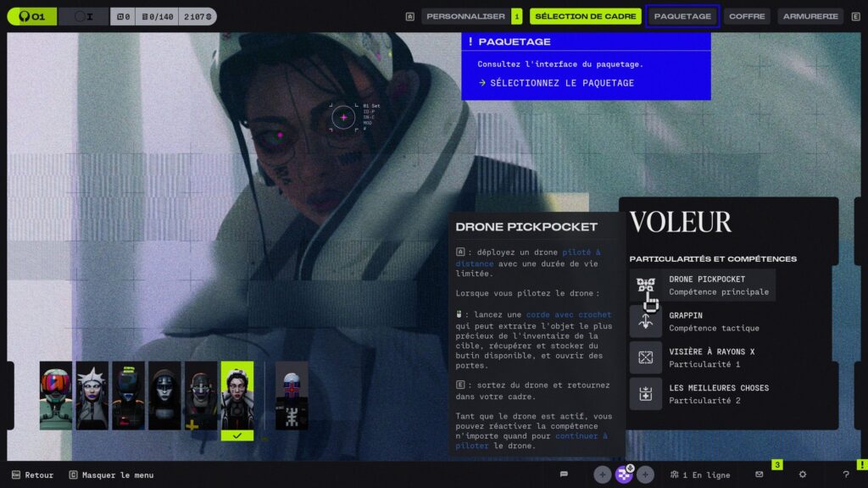Go to the Armurerie tab

(810, 16)
